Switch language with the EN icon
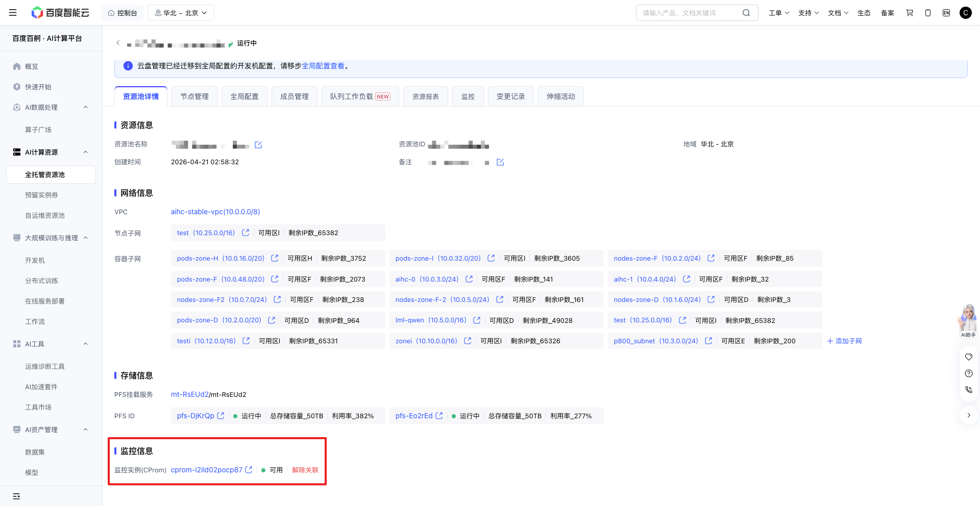 pyautogui.click(x=946, y=13)
